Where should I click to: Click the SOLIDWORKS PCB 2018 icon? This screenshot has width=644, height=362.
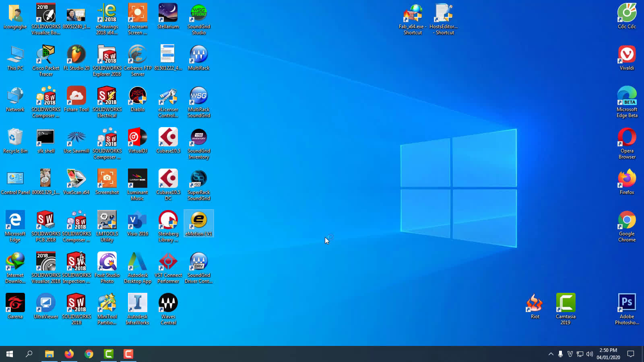click(x=46, y=226)
